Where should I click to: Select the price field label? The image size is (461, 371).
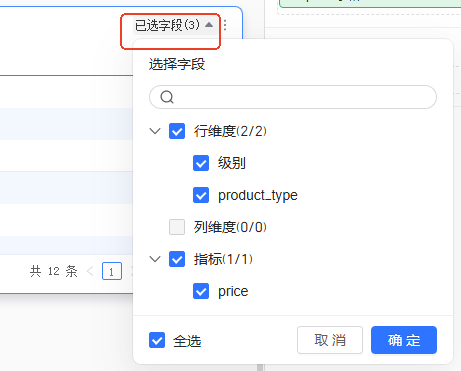pos(233,291)
